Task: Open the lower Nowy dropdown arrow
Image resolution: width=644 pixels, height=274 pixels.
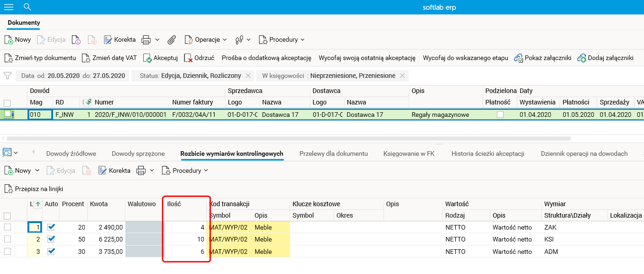Action: click(37, 170)
